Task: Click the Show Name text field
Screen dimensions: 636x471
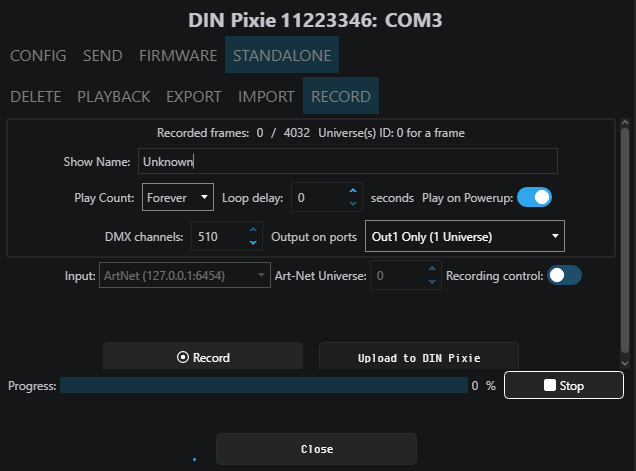Action: 348,161
